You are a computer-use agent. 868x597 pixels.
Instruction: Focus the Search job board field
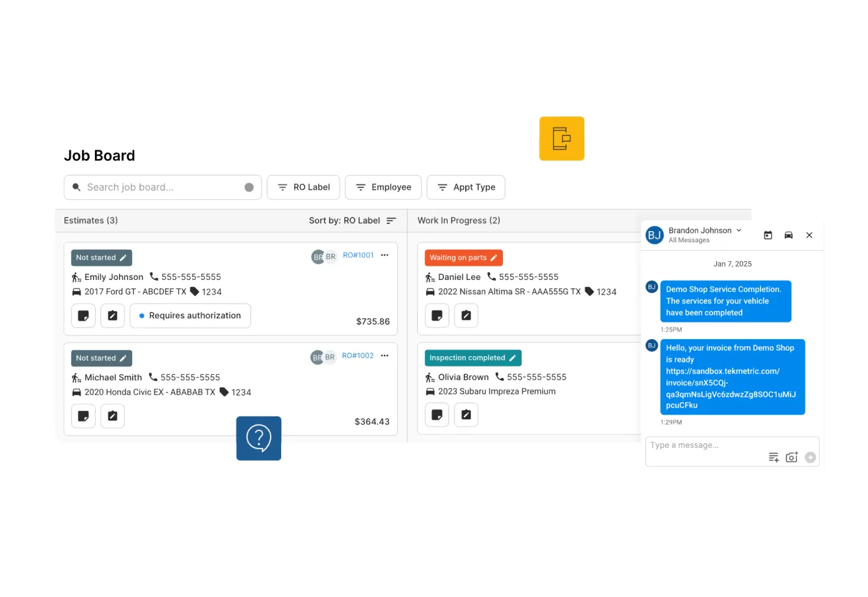tap(163, 187)
